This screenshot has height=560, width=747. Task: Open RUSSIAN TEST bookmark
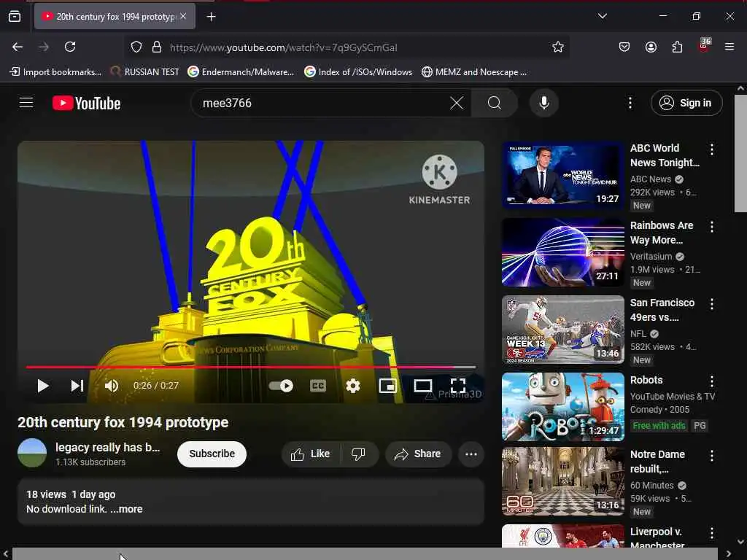coord(145,72)
